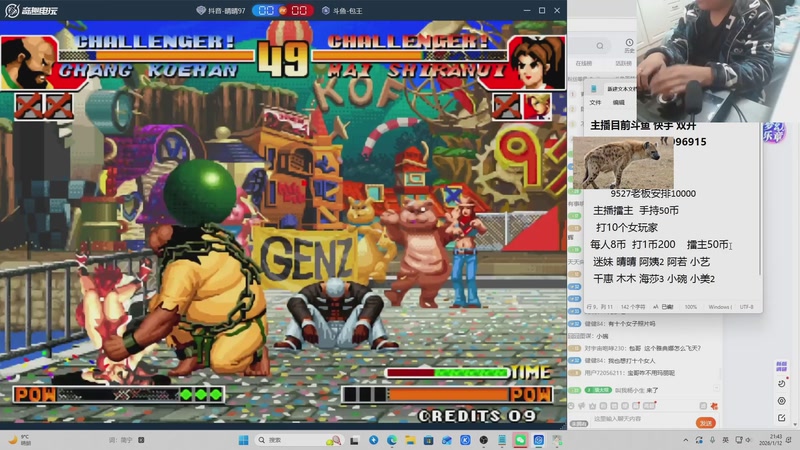Open the 历史 history clock icon
The width and height of the screenshot is (800, 450).
(x=629, y=45)
